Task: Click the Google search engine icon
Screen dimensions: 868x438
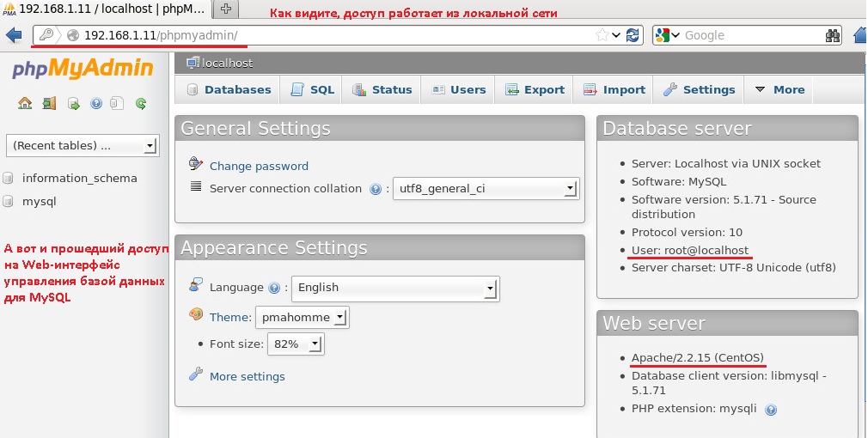Action: click(662, 35)
